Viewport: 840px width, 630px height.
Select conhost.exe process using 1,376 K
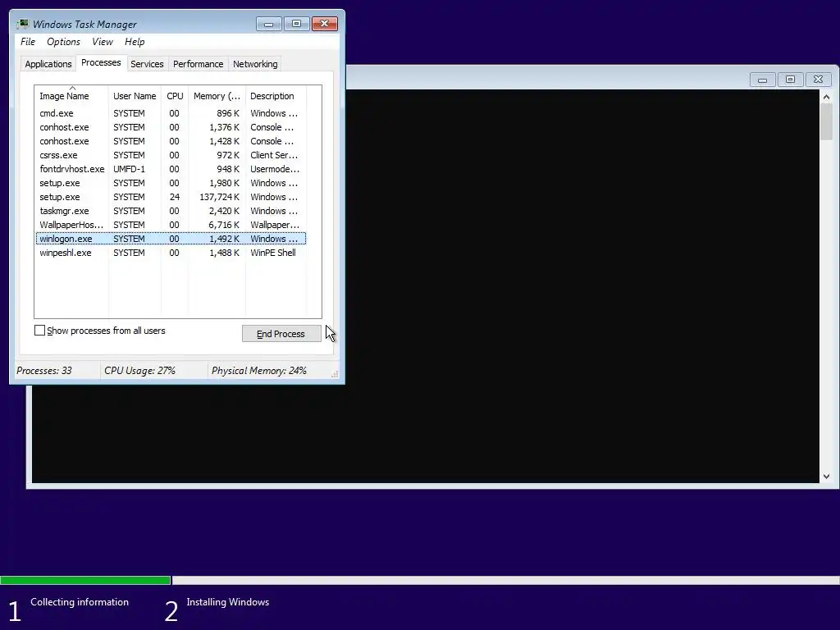coord(171,127)
